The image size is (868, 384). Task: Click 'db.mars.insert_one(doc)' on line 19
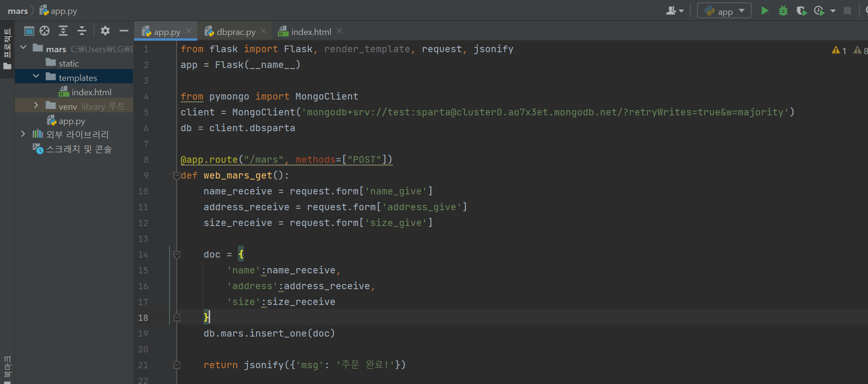click(x=269, y=334)
